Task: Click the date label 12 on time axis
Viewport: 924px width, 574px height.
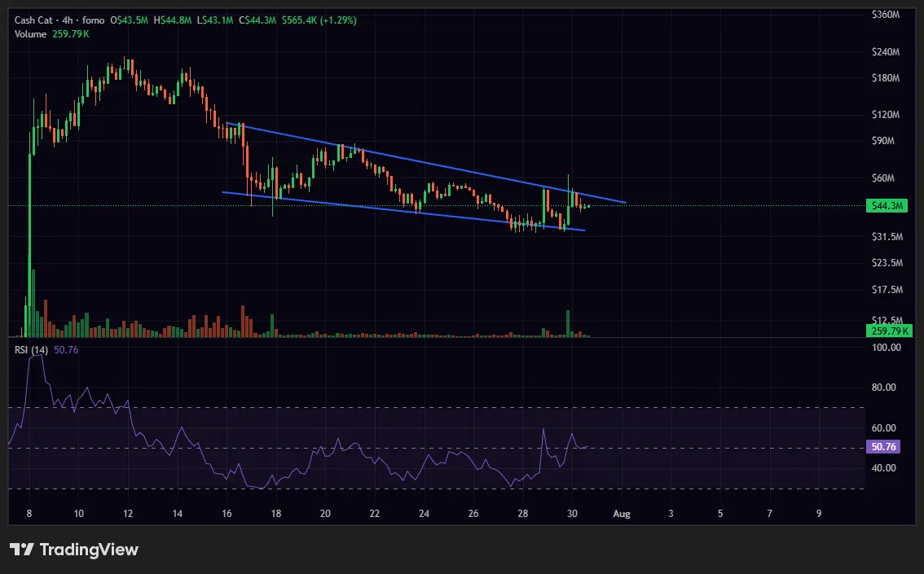Action: pyautogui.click(x=128, y=514)
